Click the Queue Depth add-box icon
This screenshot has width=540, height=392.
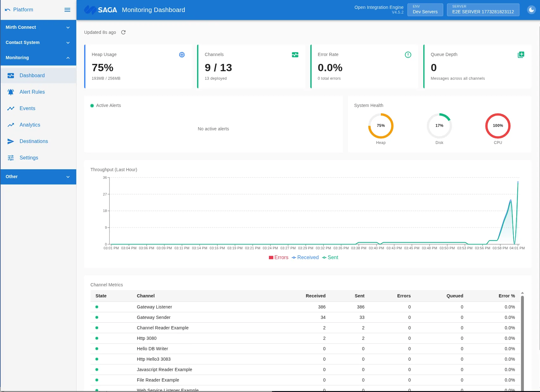[521, 54]
